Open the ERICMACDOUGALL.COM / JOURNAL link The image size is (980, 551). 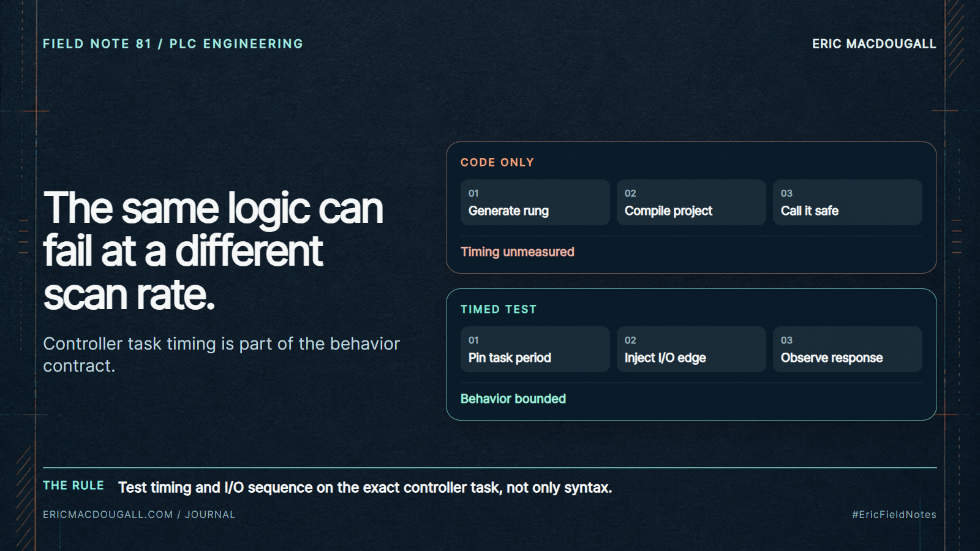(139, 514)
